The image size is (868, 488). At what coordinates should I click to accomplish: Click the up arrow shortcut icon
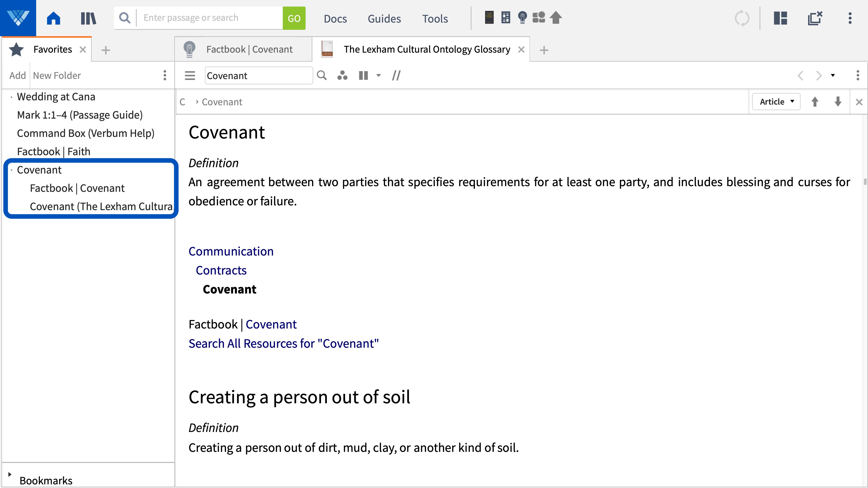tap(556, 18)
